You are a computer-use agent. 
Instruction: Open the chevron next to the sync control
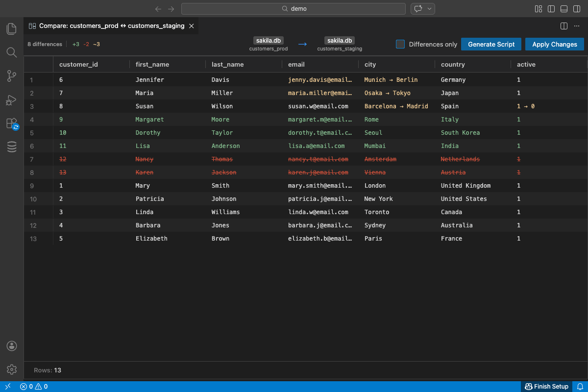[430, 8]
